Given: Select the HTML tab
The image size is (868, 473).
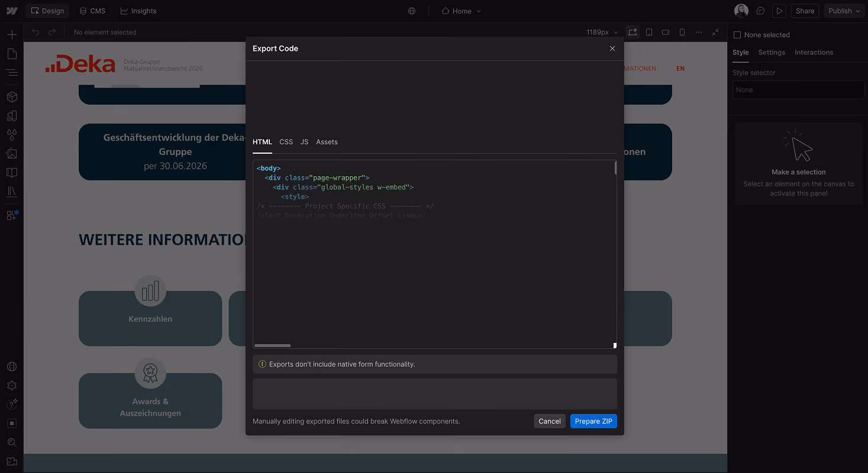Looking at the screenshot, I should click(x=262, y=142).
